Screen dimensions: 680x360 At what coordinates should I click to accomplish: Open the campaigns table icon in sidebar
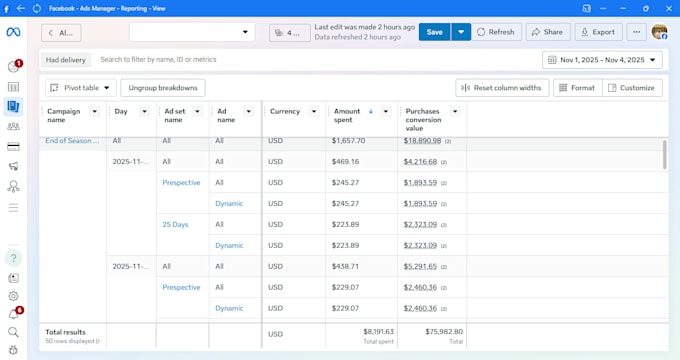[13, 87]
